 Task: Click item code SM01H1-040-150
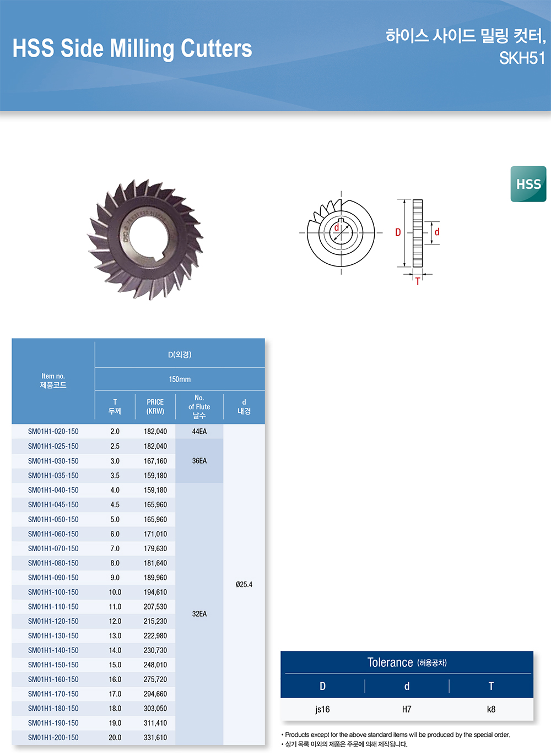[53, 490]
